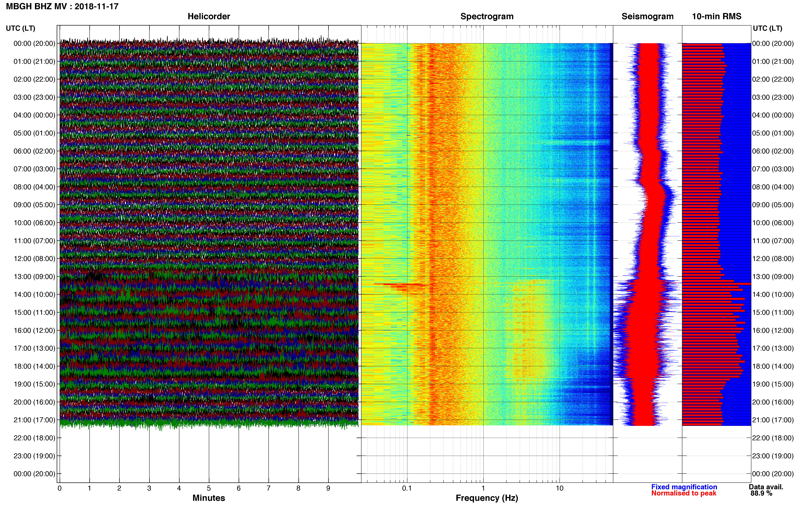Click '23:00 (19:00)' on the Helicorder time axis
The image size is (812, 508).
coord(34,456)
